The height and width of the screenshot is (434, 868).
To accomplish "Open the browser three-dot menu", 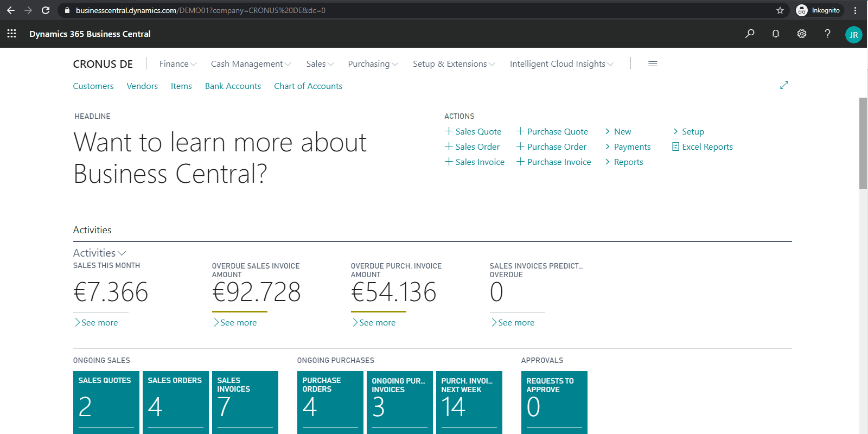I will tap(856, 10).
